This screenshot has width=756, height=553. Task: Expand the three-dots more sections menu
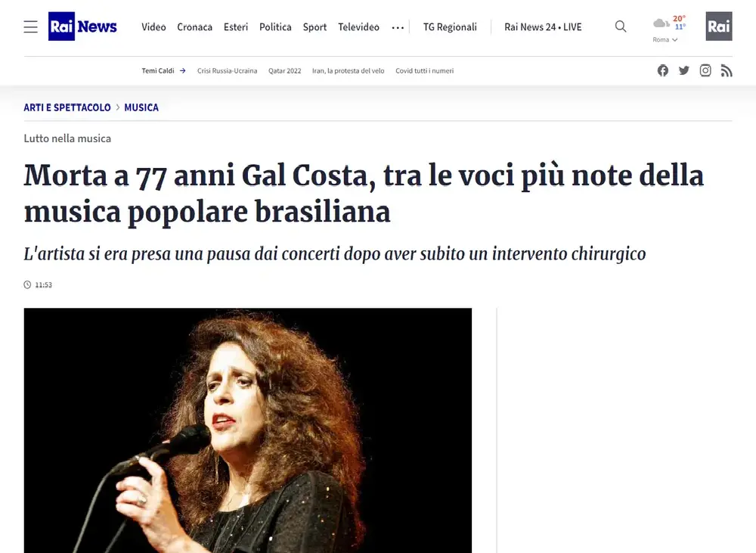coord(398,27)
